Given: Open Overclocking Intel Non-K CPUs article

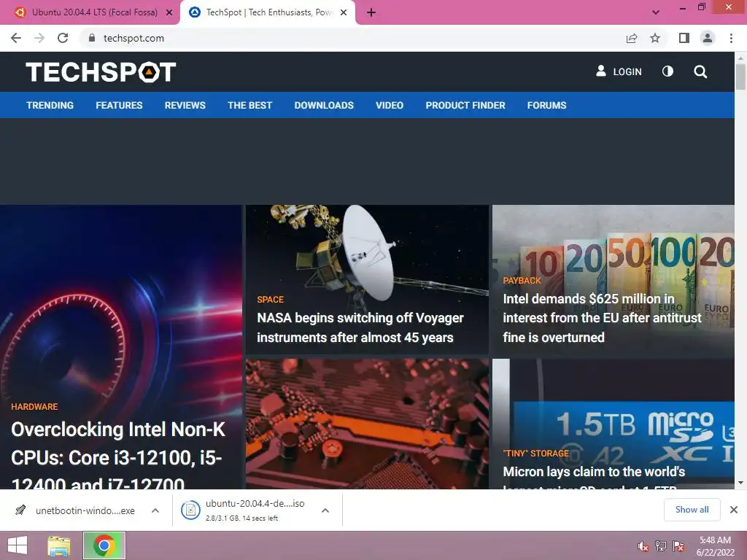Looking at the screenshot, I should click(118, 455).
